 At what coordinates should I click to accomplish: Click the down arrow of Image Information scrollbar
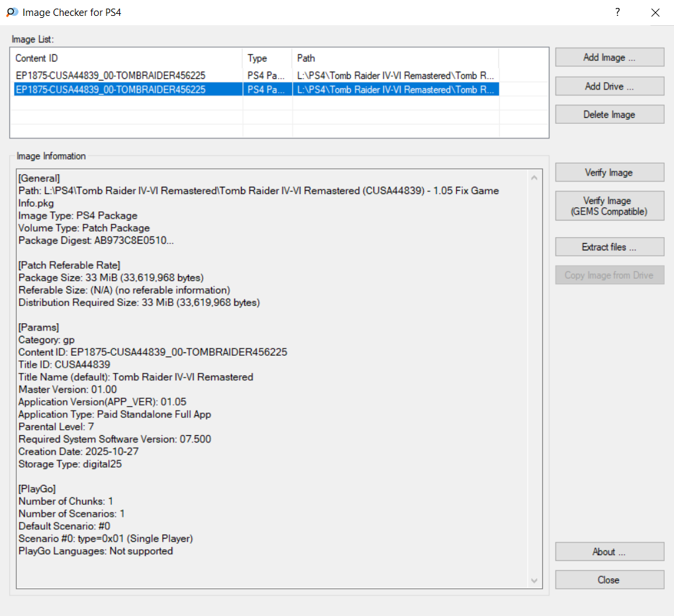535,581
